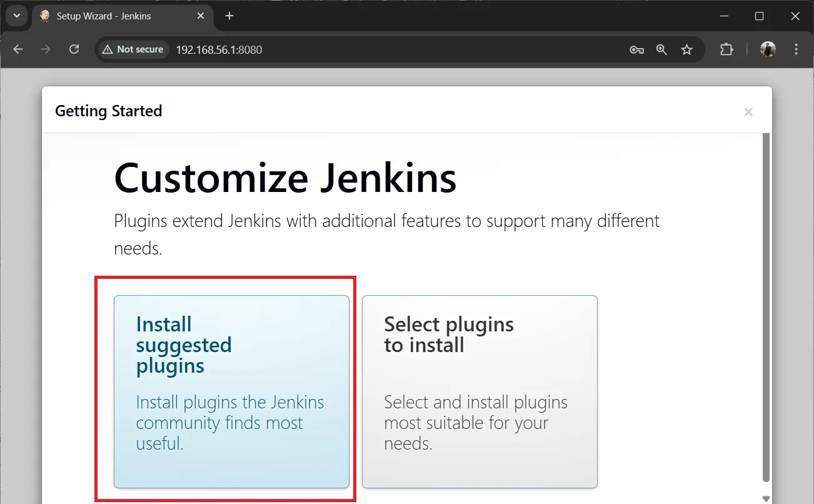Image resolution: width=814 pixels, height=504 pixels.
Task: Click the magnifier zoom icon in address bar
Action: [x=661, y=49]
